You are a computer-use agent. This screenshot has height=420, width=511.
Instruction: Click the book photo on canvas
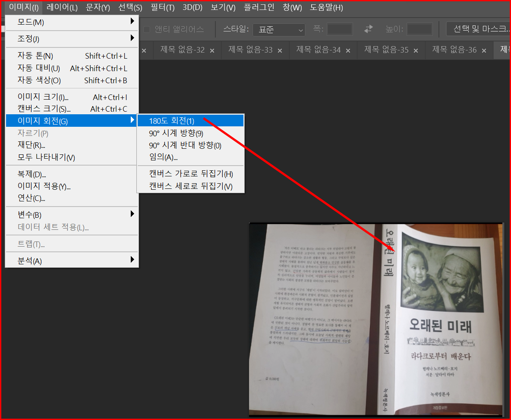pos(376,320)
